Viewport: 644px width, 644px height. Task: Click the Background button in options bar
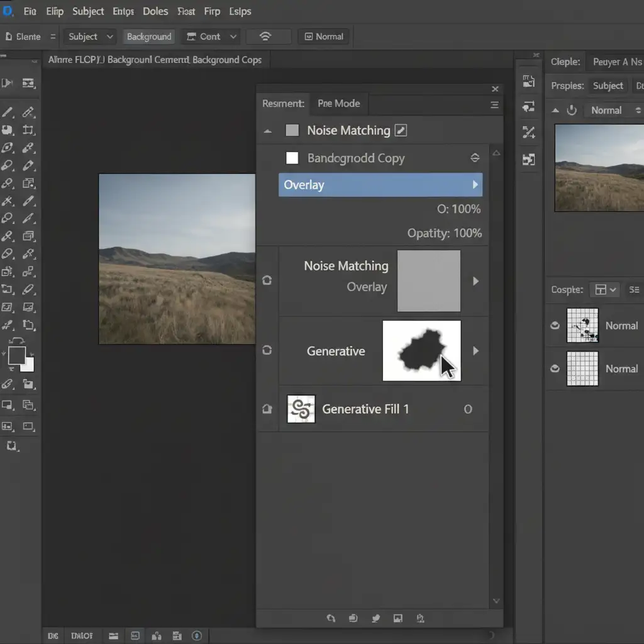pyautogui.click(x=149, y=36)
